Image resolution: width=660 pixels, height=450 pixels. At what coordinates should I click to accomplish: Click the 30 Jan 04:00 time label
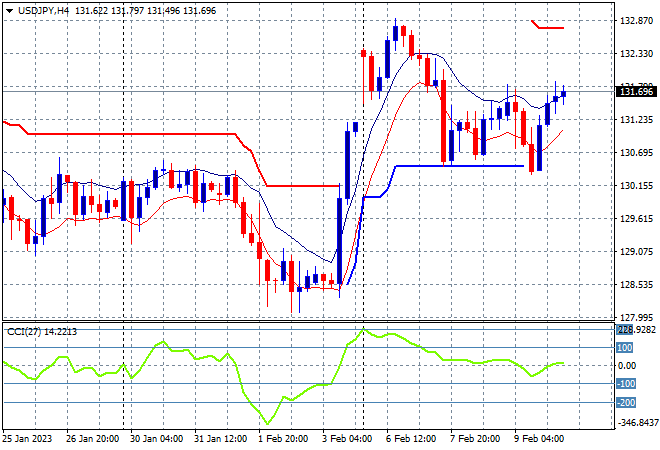tap(156, 439)
